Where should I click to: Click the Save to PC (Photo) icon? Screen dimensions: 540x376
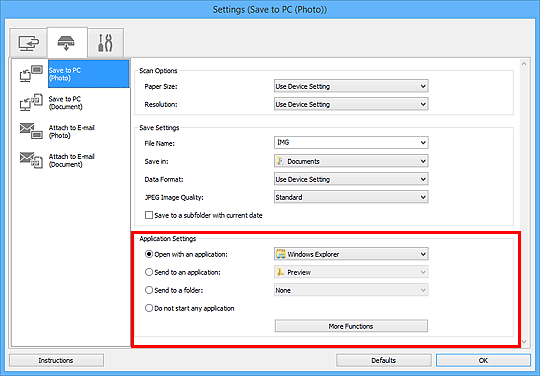(x=31, y=73)
